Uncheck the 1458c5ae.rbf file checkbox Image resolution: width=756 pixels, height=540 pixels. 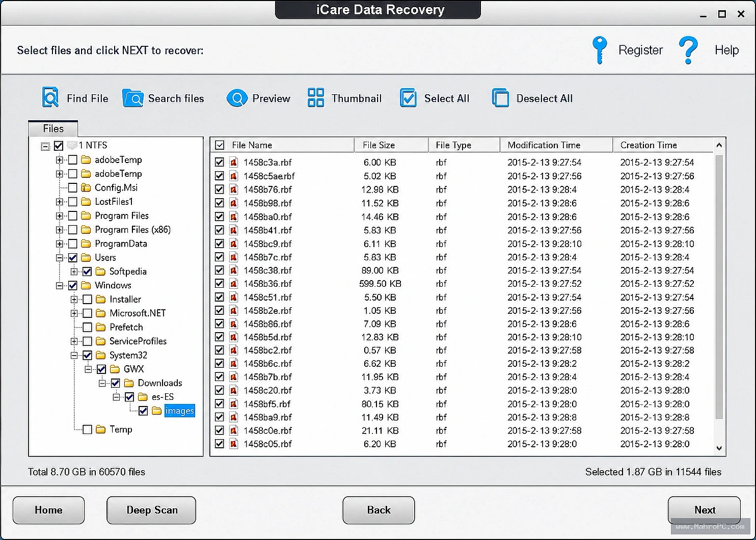[220, 176]
